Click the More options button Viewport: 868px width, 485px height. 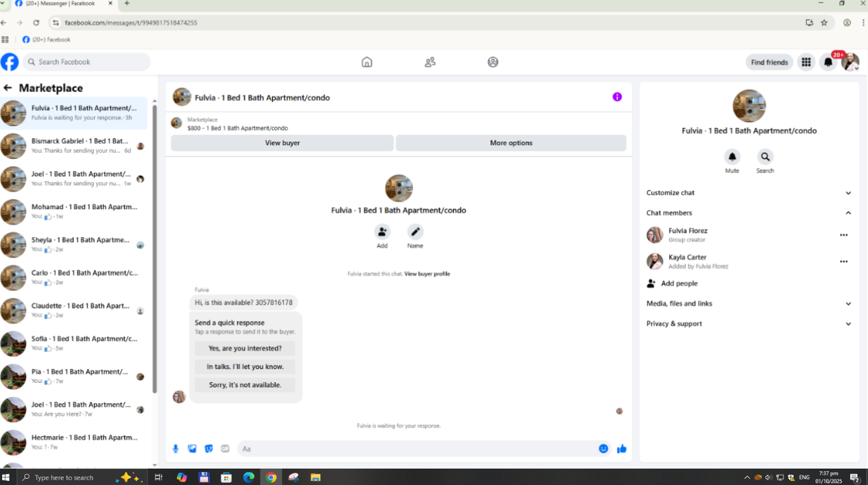pyautogui.click(x=511, y=143)
